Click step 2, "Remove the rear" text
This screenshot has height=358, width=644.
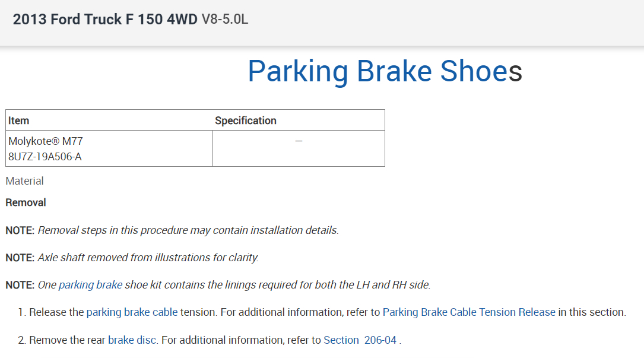pyautogui.click(x=68, y=340)
